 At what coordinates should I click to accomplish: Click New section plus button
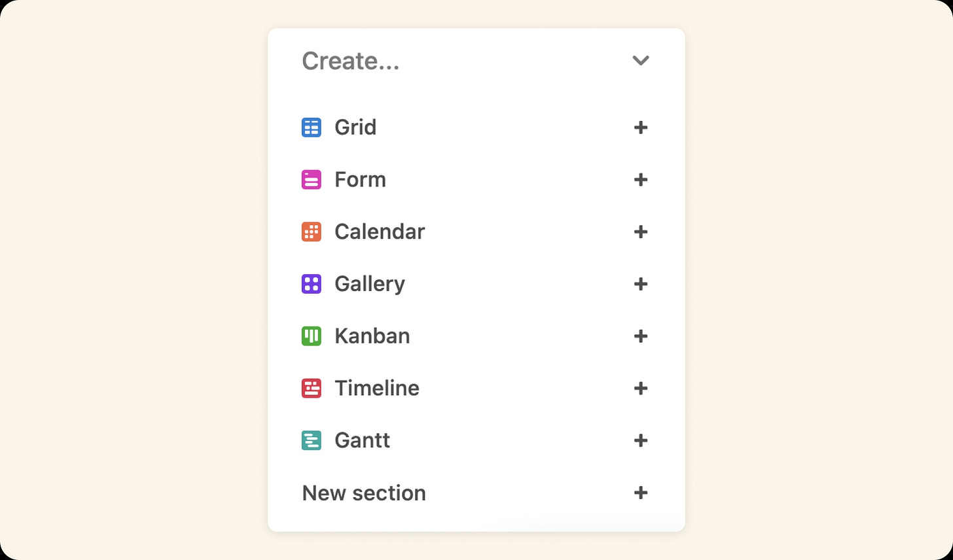(x=641, y=493)
